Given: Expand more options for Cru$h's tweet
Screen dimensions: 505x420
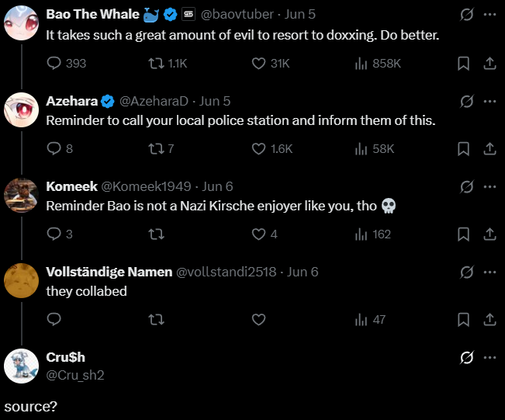Looking at the screenshot, I should point(489,357).
